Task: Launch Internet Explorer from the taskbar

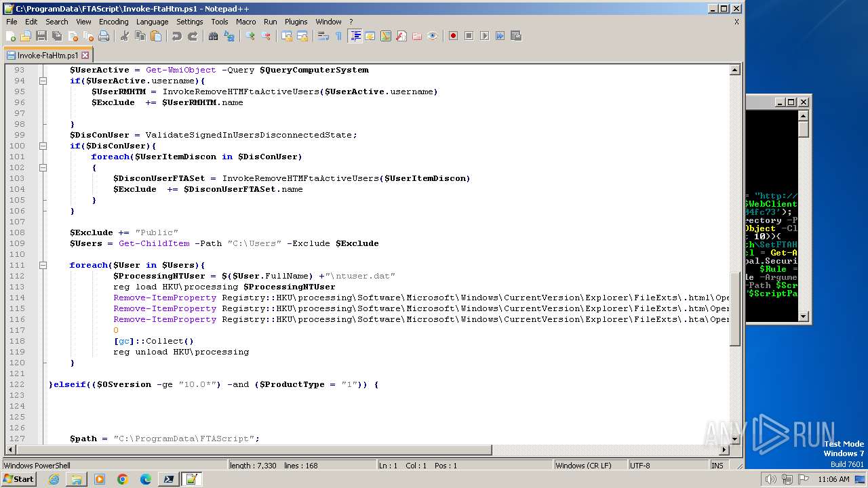Action: coord(54,479)
